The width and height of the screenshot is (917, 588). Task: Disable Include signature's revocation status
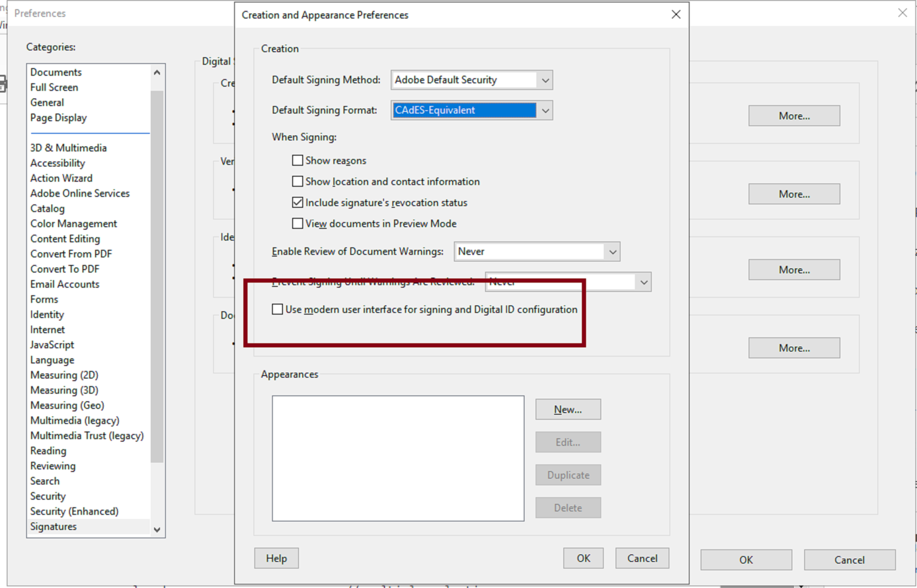[x=297, y=203]
